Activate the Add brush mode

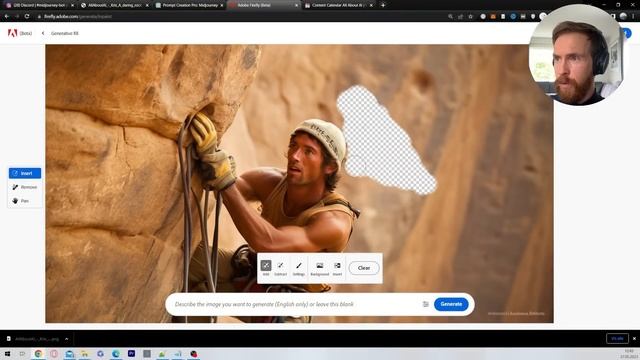(x=266, y=268)
